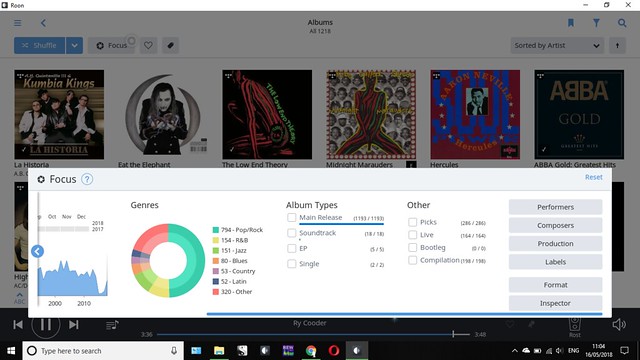The width and height of the screenshot is (640, 360).
Task: Open the Windows Start menu
Action: (11, 351)
